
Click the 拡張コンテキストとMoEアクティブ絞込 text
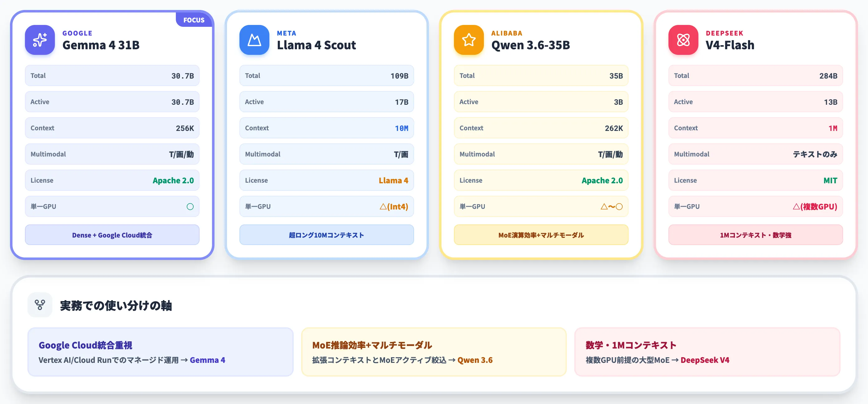tap(379, 360)
